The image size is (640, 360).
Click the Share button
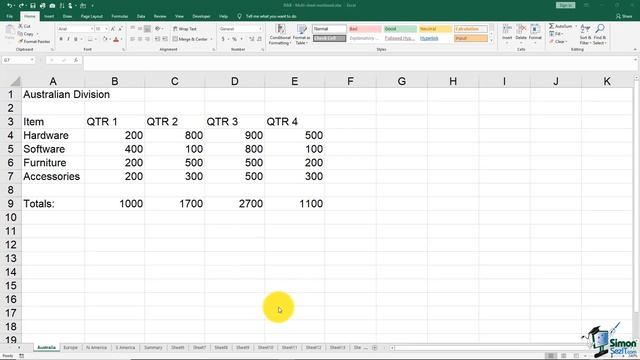pos(624,16)
